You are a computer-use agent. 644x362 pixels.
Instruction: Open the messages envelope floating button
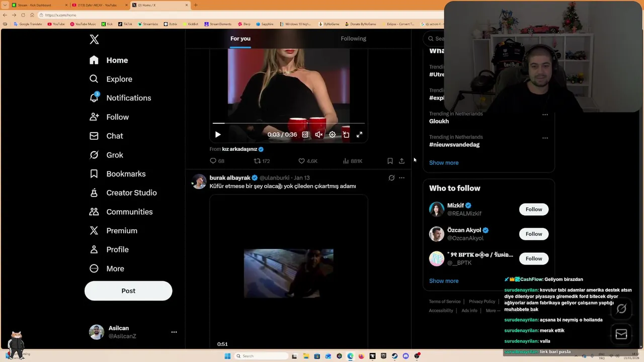[621, 334]
